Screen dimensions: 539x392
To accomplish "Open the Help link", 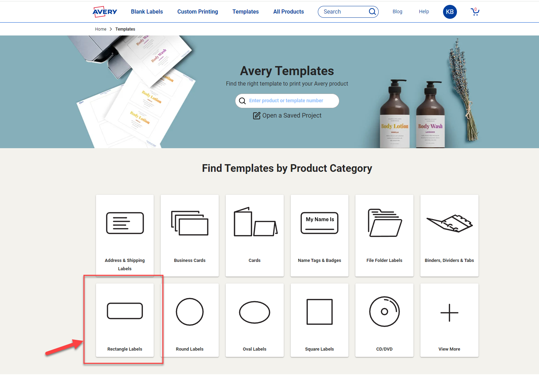I will click(x=424, y=11).
